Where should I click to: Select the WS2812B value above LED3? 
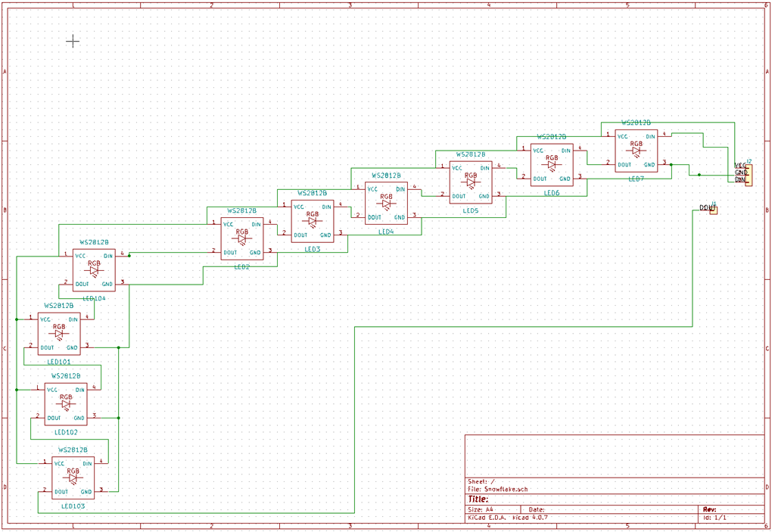pos(312,193)
